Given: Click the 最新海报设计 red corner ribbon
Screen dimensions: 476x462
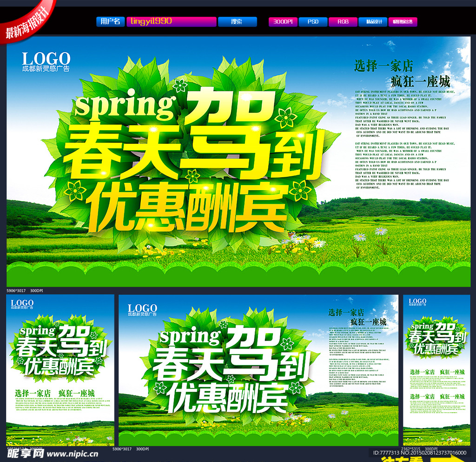Looking at the screenshot, I should (x=26, y=23).
